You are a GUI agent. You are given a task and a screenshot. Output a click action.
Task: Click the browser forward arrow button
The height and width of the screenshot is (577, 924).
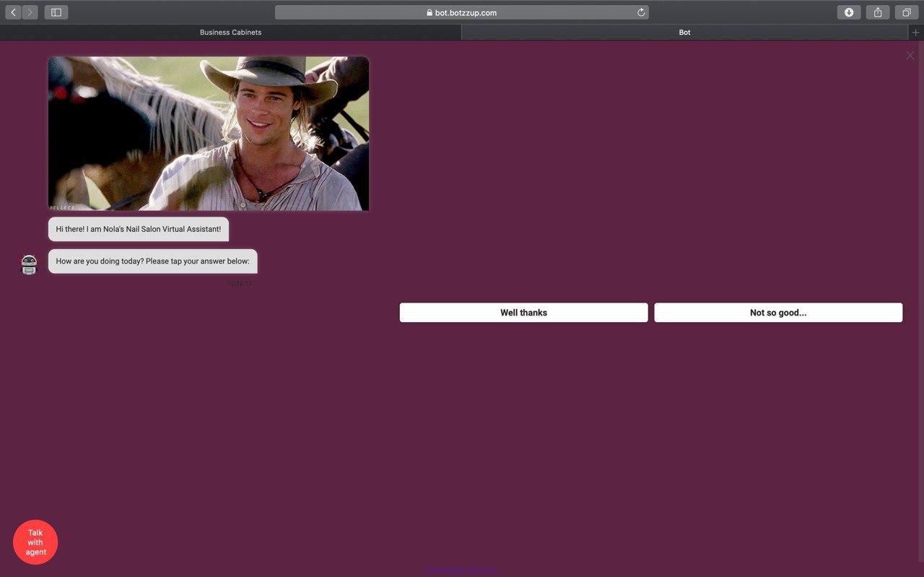point(30,12)
